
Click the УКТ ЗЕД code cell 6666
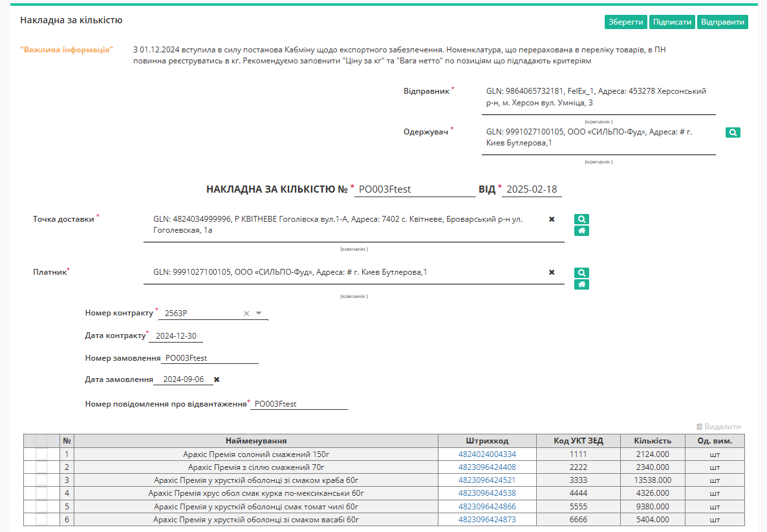coord(578,519)
